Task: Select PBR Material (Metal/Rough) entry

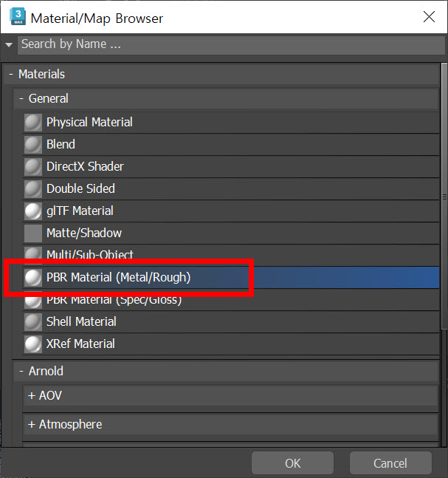Action: (x=230, y=277)
